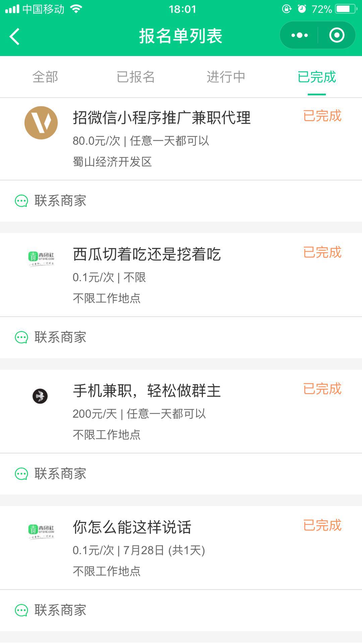Open job 西瓜切着吃还是挖着吃
The image size is (362, 644).
[146, 254]
